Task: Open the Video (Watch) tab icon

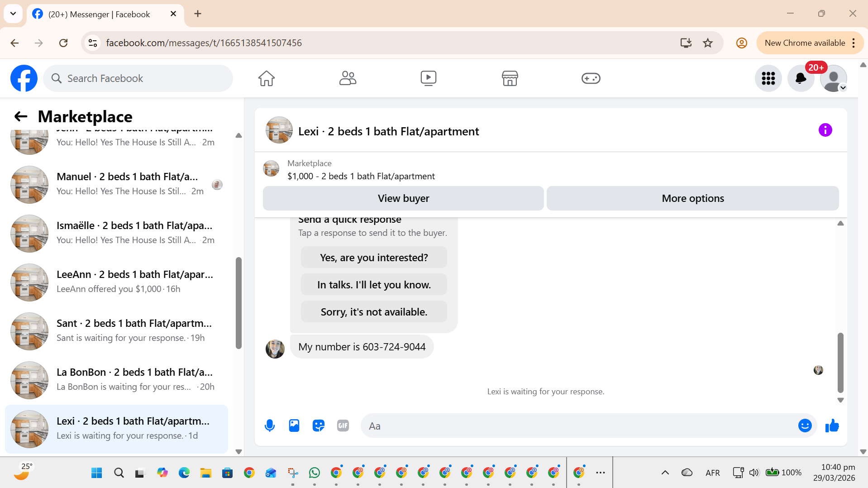Action: 429,78
